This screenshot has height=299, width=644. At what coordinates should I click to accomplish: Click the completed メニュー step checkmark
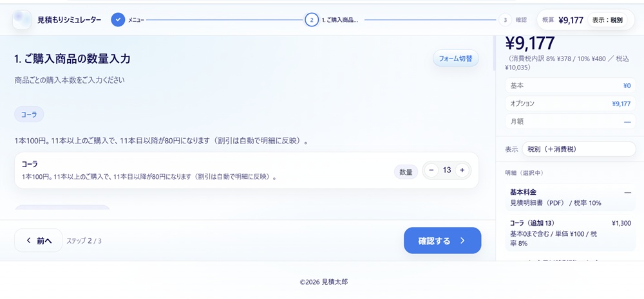point(118,20)
